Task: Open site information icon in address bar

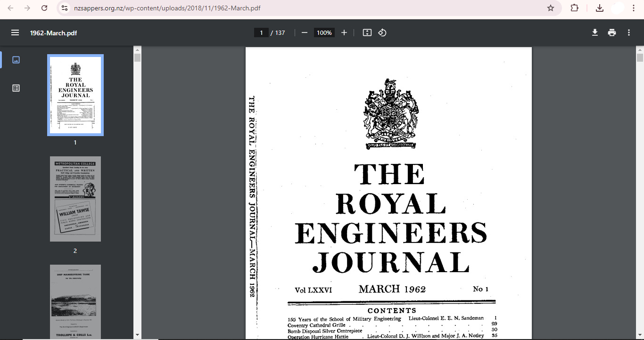Action: tap(65, 8)
